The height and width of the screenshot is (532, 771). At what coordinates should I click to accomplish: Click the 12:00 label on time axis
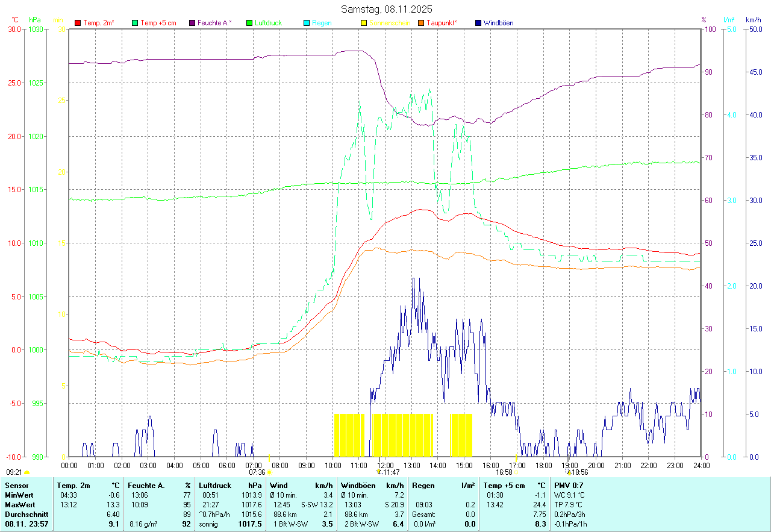click(385, 465)
